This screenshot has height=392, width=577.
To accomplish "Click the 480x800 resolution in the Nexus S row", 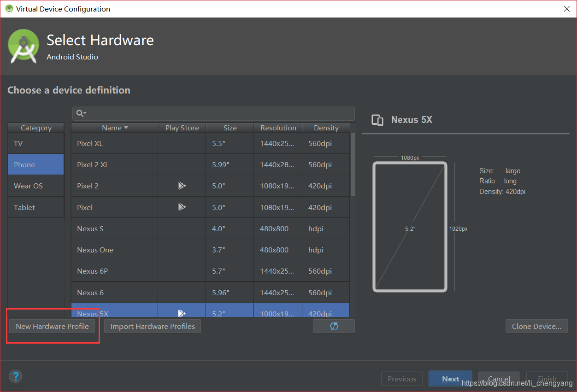I will (x=278, y=228).
